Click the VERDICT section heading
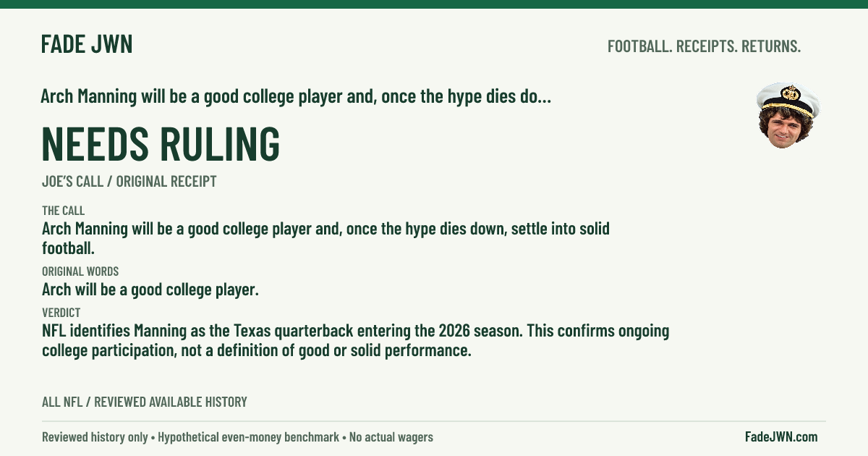The width and height of the screenshot is (868, 456). click(61, 313)
